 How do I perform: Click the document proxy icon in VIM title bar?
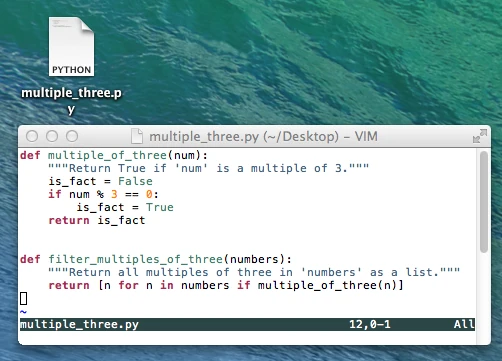137,136
